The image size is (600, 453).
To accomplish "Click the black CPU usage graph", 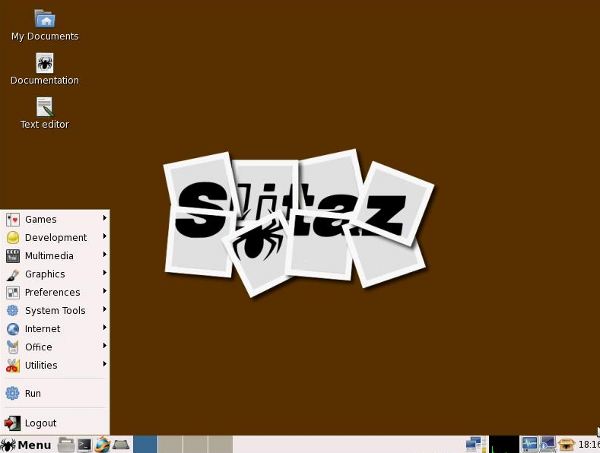I will tap(504, 445).
